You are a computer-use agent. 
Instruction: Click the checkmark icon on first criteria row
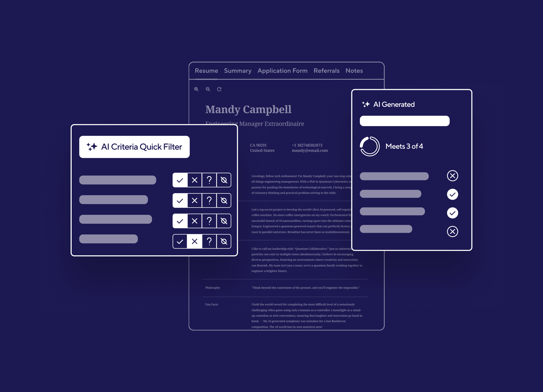pos(180,180)
